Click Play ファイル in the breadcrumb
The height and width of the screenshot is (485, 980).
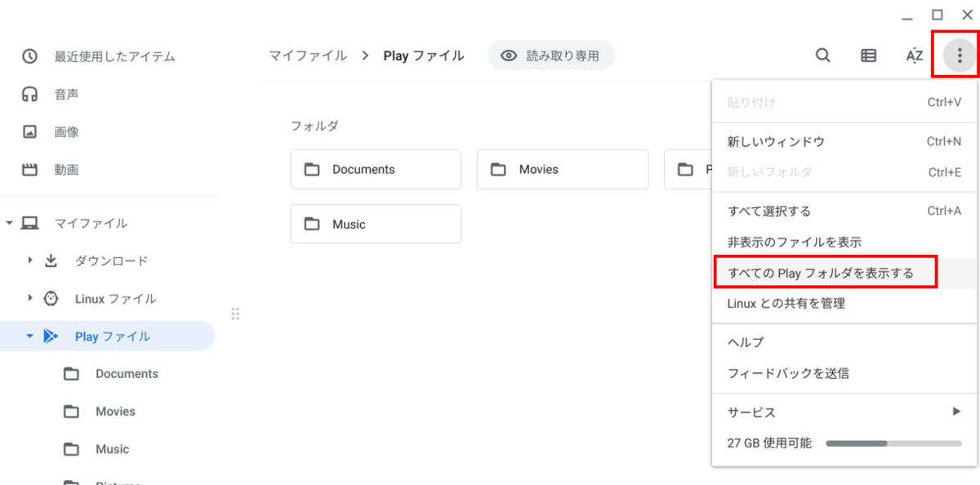[x=424, y=56]
